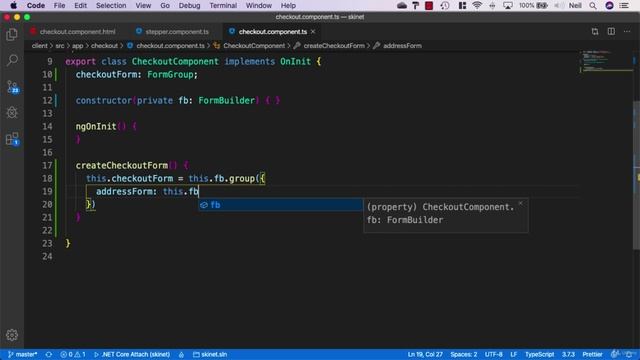Image resolution: width=640 pixels, height=360 pixels.
Task: Accept the 'fb' autocomplete suggestion
Action: (x=280, y=205)
